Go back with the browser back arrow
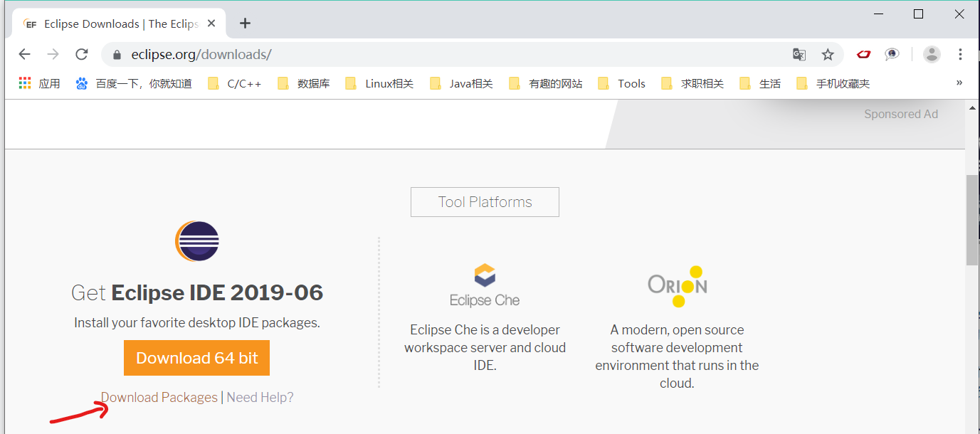980x434 pixels. (25, 54)
